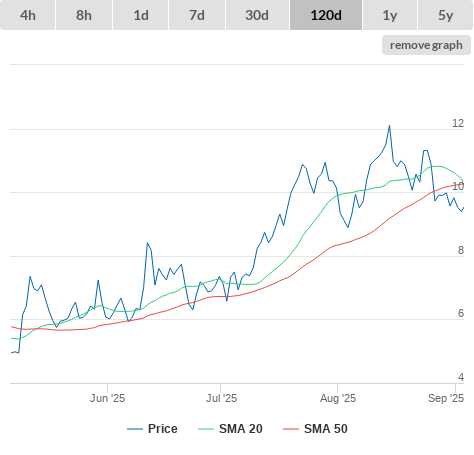Select the 4h time range tab

point(28,15)
